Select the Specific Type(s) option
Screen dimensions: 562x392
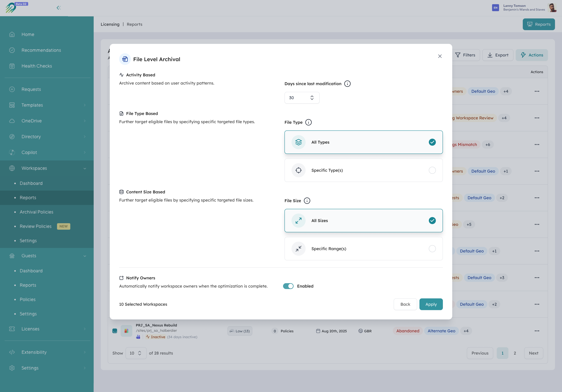pos(364,170)
